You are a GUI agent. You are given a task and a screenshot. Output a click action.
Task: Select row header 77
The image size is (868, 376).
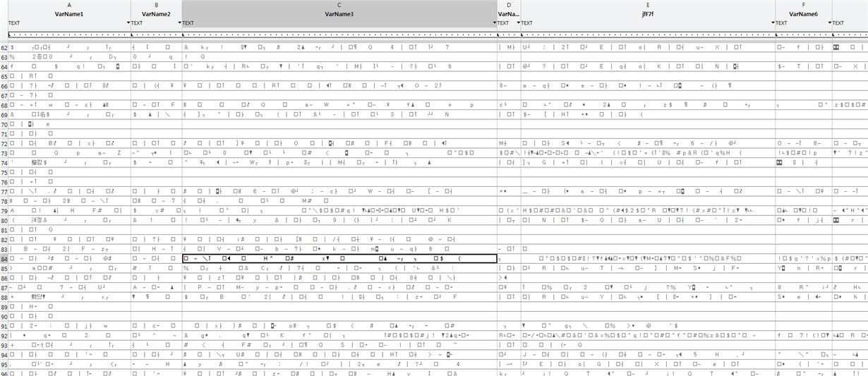[4, 191]
